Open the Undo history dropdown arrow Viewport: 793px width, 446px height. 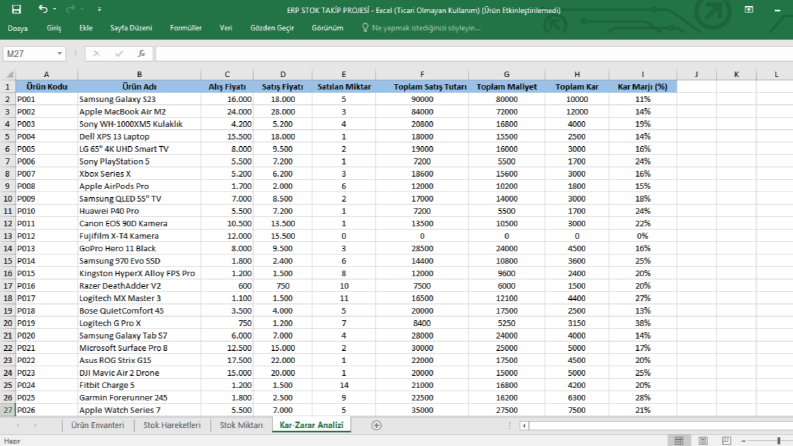tap(55, 10)
